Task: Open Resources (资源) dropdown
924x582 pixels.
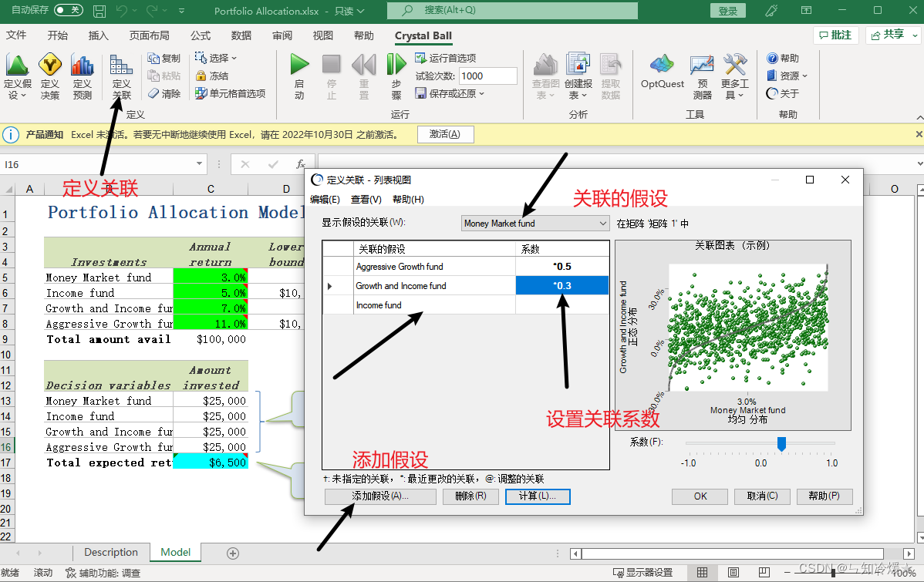Action: pyautogui.click(x=787, y=76)
